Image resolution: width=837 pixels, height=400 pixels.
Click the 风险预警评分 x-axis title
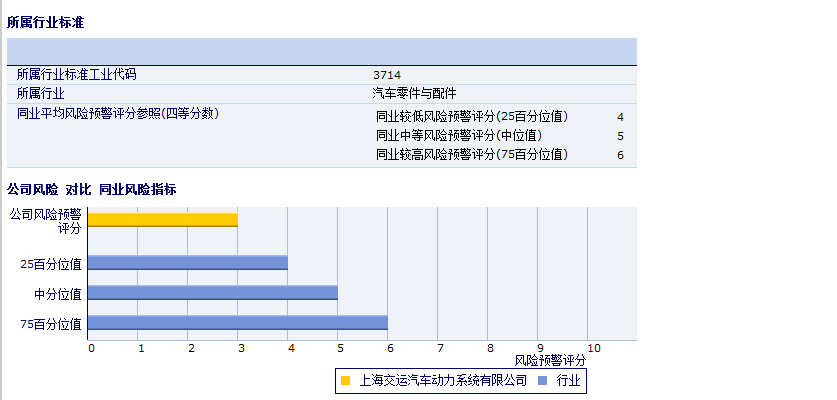click(x=550, y=360)
